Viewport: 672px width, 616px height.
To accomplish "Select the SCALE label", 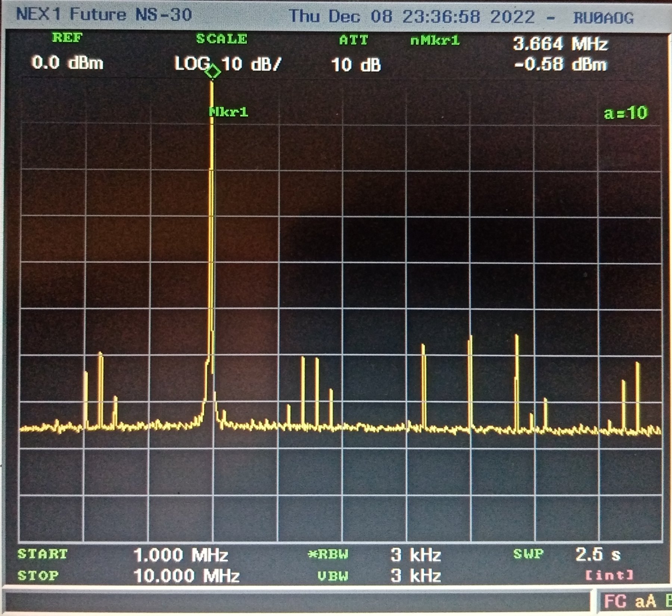I will (x=222, y=39).
